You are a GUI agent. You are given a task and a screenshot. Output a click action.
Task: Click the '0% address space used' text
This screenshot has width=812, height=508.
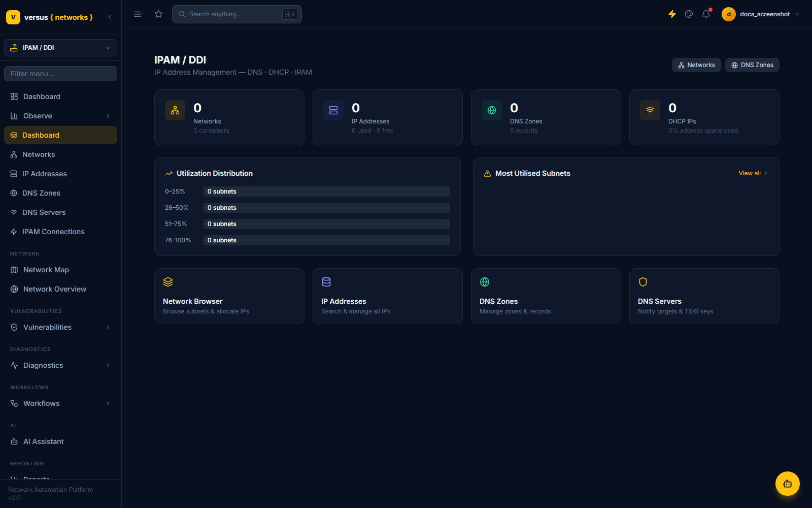(703, 131)
